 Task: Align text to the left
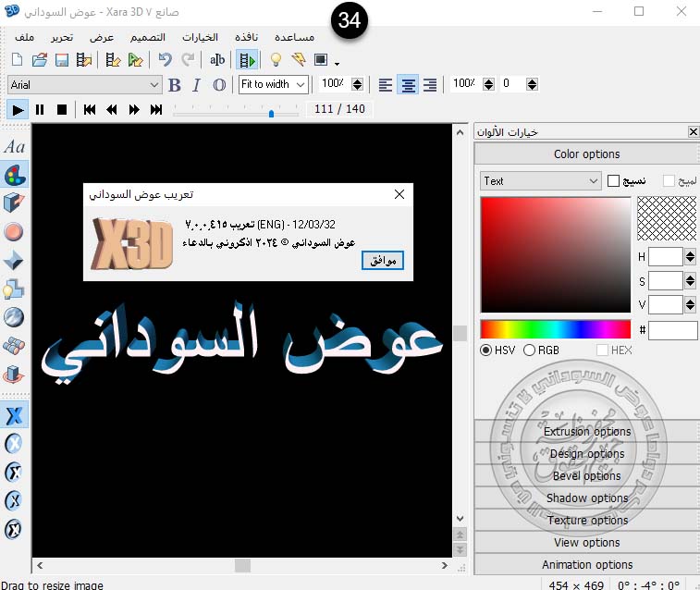[x=386, y=85]
